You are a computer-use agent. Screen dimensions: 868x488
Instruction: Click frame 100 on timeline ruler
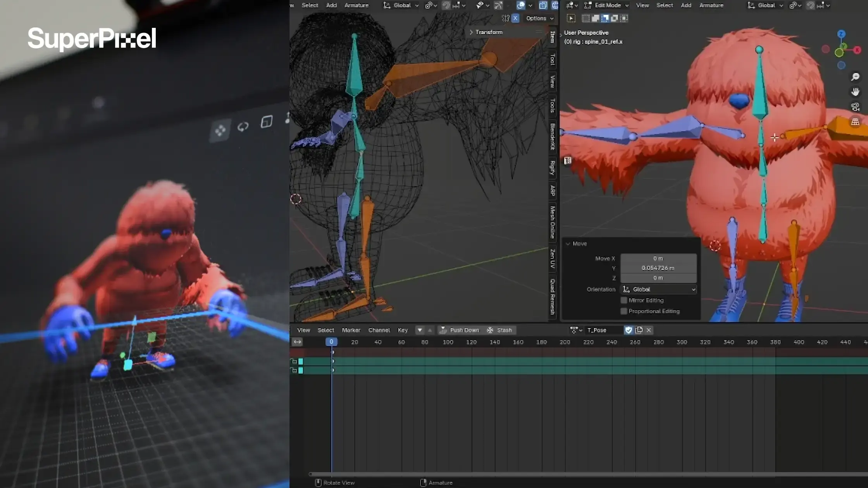448,342
